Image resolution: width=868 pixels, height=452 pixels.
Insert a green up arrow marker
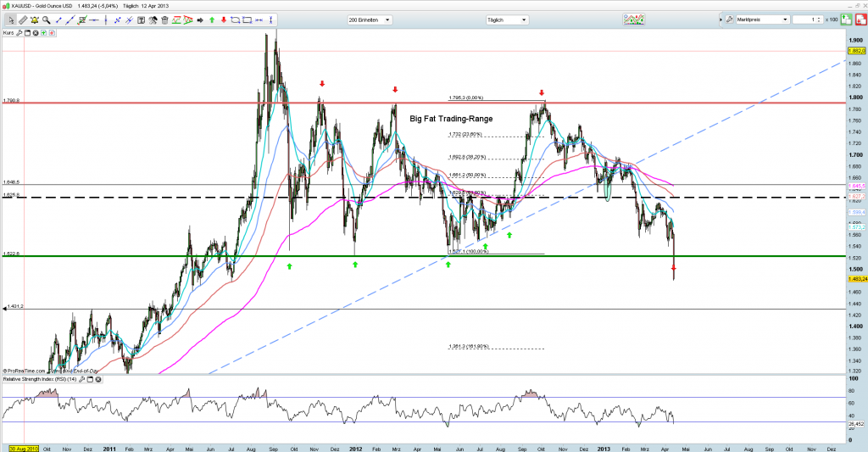(212, 20)
